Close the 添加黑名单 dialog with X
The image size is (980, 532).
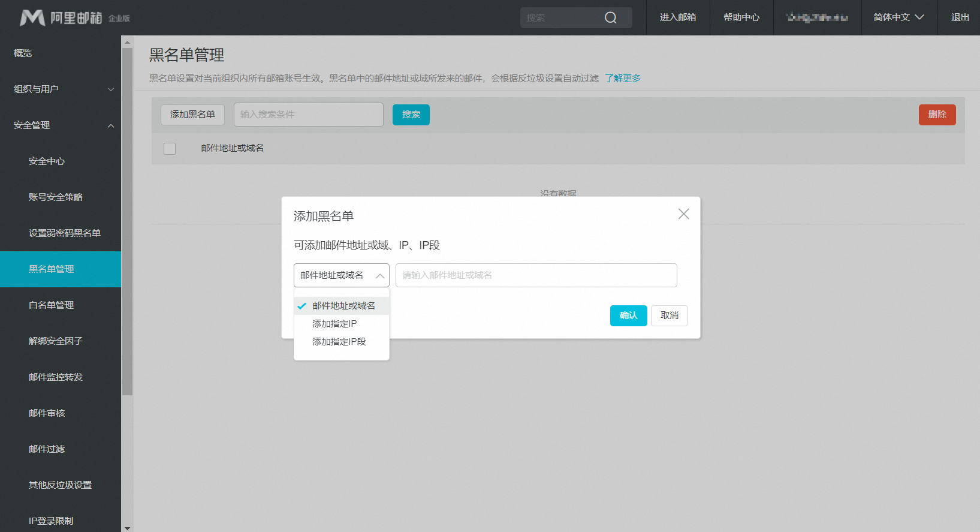click(x=683, y=214)
